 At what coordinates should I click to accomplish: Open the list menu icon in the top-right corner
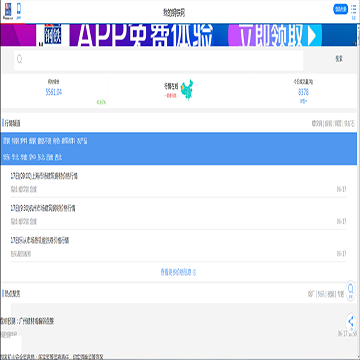[353, 13]
